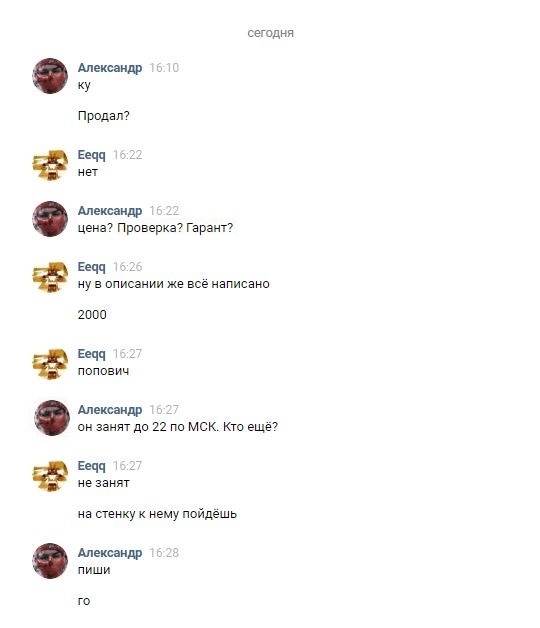
Task: Open Александр's avatar at the 16:28 message
Action: tap(50, 561)
